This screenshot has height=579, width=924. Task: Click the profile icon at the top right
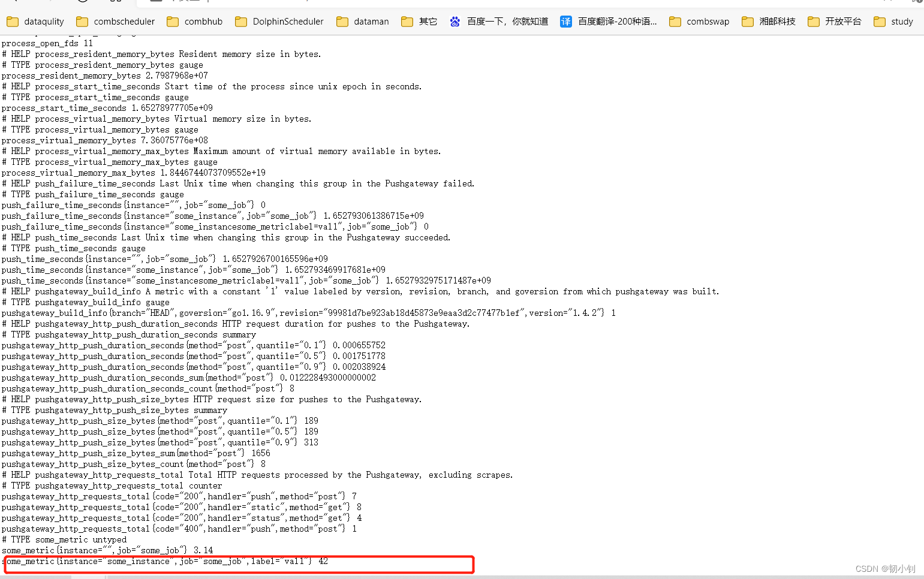919,2
